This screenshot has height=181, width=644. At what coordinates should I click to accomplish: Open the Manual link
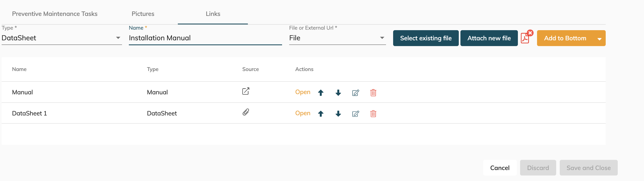[303, 92]
